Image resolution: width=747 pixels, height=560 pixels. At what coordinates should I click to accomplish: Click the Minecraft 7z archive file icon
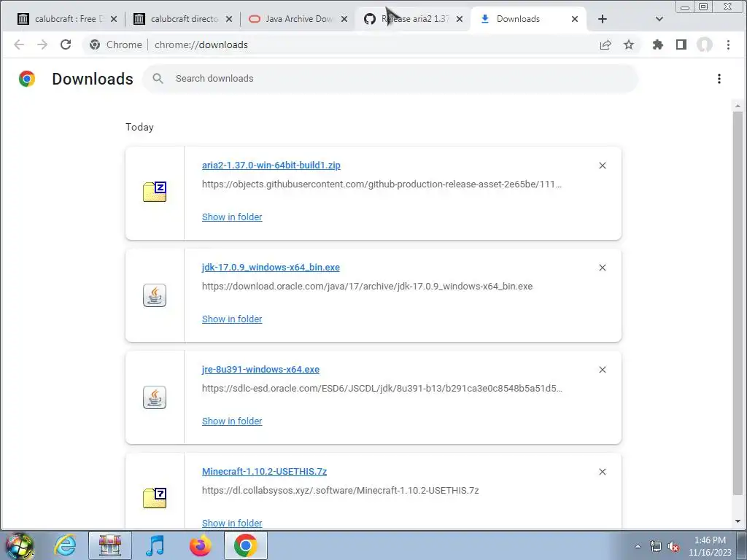(x=155, y=498)
